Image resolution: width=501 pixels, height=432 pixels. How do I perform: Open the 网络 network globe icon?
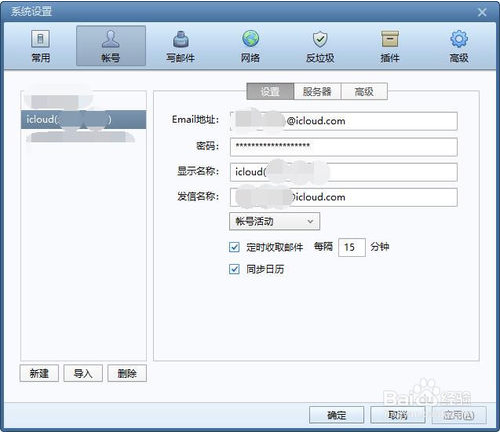click(x=250, y=46)
